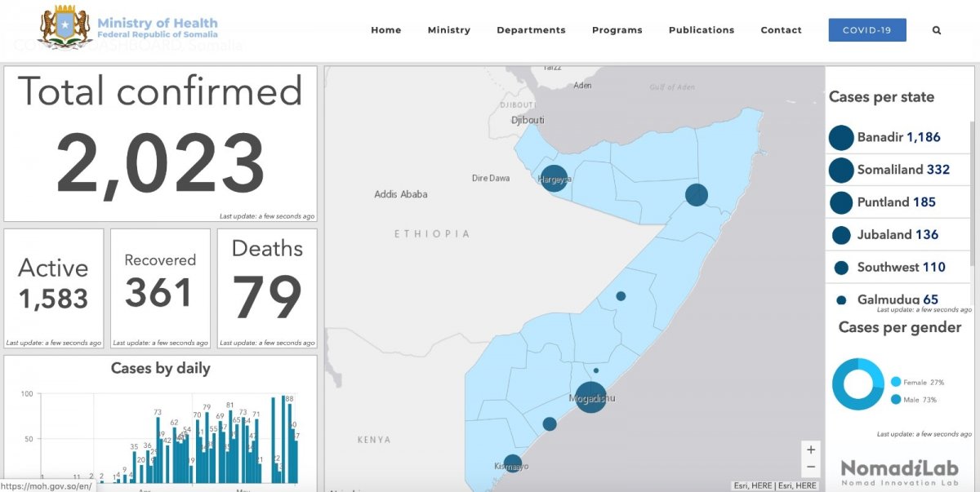
Task: Click the search magnifier icon in navigation
Action: pos(937,30)
